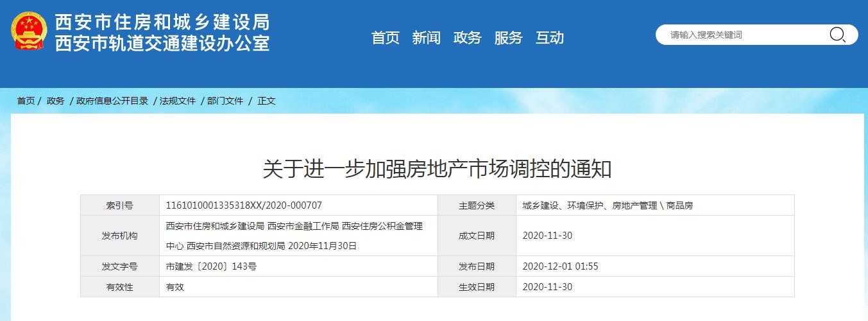Open 政府信息公开目录 breadcrumb link
The width and height of the screenshot is (868, 321).
pyautogui.click(x=112, y=101)
